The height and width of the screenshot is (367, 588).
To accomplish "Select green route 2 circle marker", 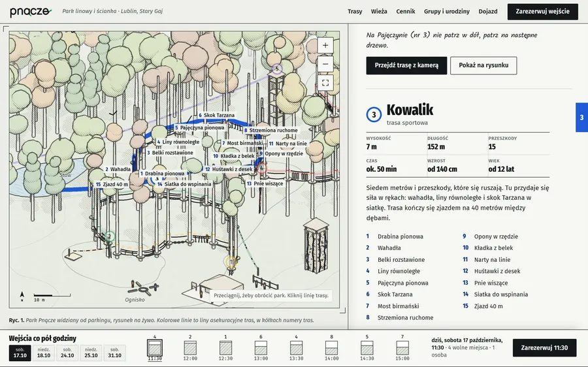I will point(109,236).
